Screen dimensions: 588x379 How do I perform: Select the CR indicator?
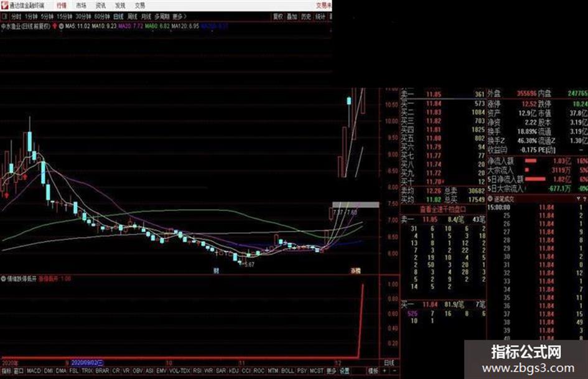coord(116,371)
